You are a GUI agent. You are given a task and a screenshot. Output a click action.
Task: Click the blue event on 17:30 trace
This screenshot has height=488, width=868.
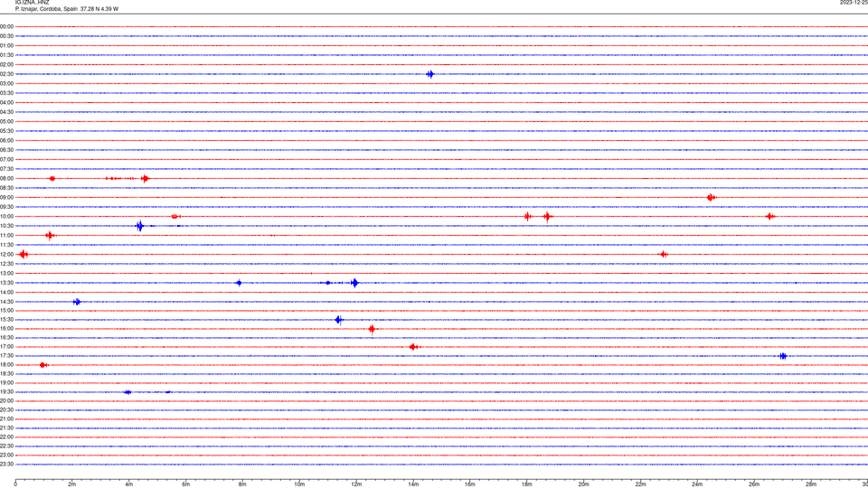click(x=783, y=356)
